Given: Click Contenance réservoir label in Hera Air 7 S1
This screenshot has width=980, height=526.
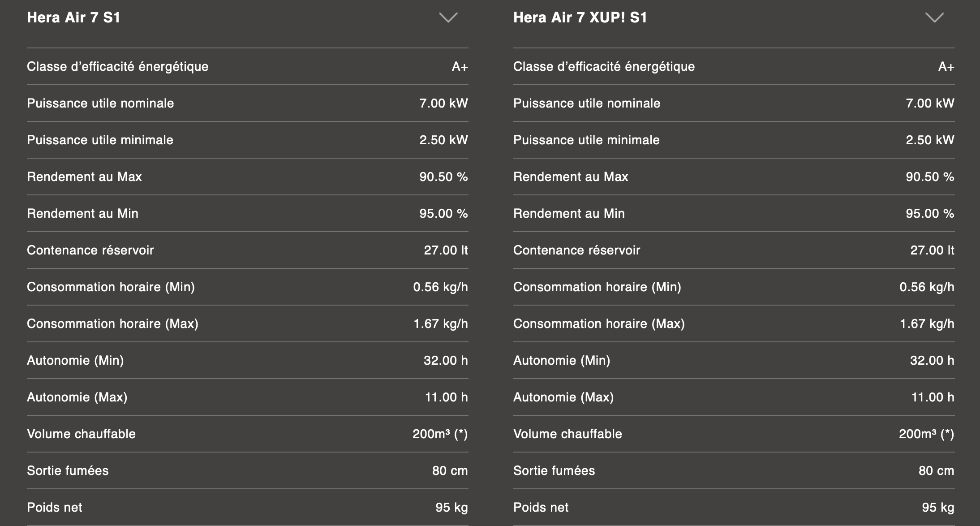Looking at the screenshot, I should pos(90,250).
